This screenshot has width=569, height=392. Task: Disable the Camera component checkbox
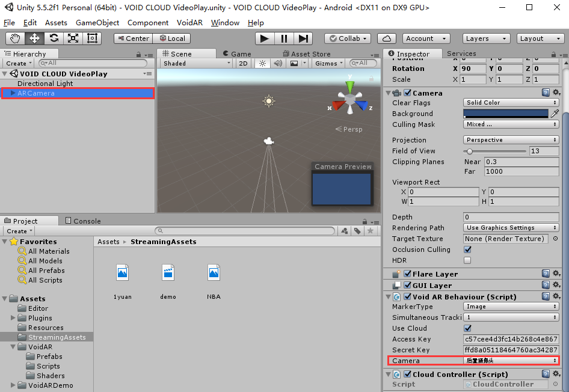(408, 93)
